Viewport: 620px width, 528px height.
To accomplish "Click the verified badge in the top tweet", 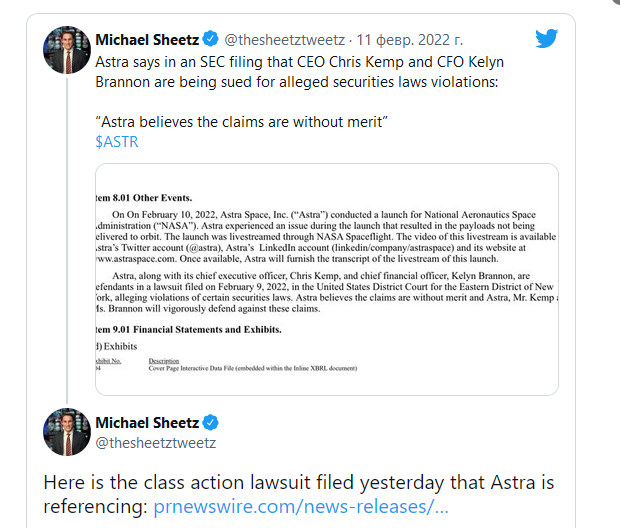I will click(x=210, y=40).
